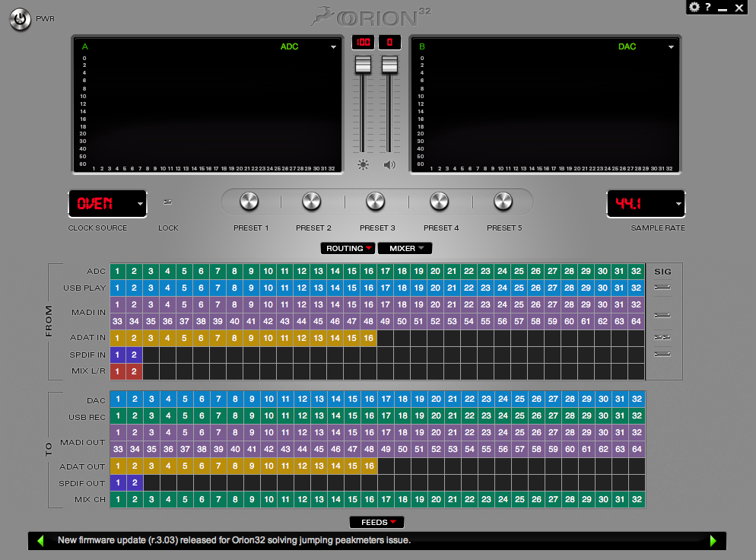Open the sample rate 44.1 dropdown
Screen dimensions: 756x560
[646, 204]
